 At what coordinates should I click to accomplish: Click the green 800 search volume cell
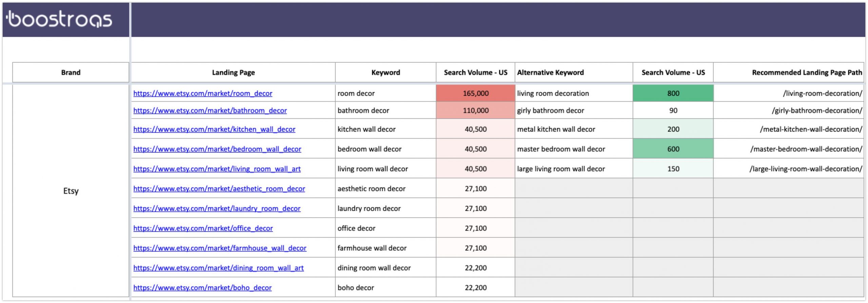pyautogui.click(x=673, y=93)
